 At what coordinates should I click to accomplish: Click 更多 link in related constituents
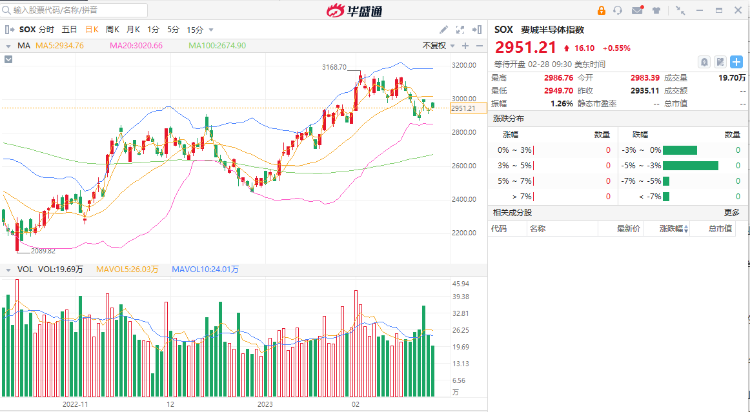[x=732, y=213]
